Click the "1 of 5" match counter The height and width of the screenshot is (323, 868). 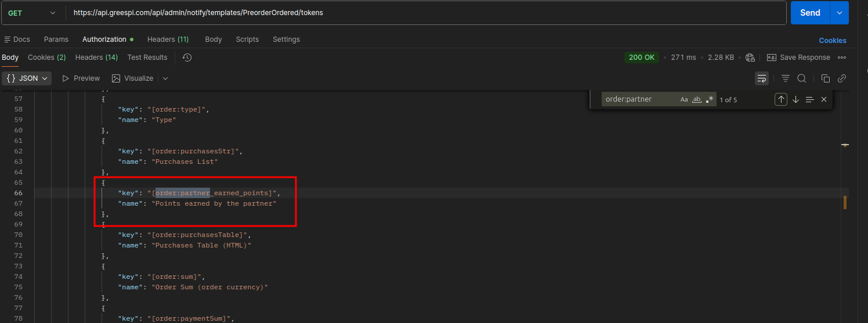pyautogui.click(x=728, y=99)
